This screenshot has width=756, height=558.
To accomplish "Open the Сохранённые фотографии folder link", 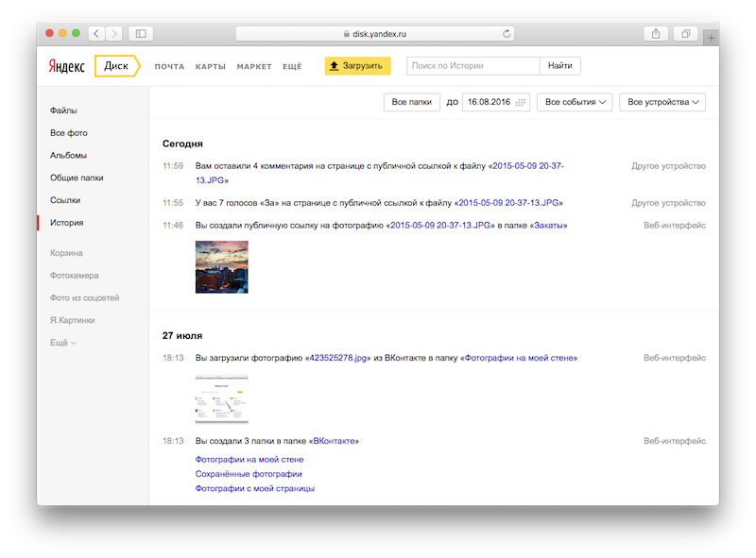I will (x=249, y=474).
